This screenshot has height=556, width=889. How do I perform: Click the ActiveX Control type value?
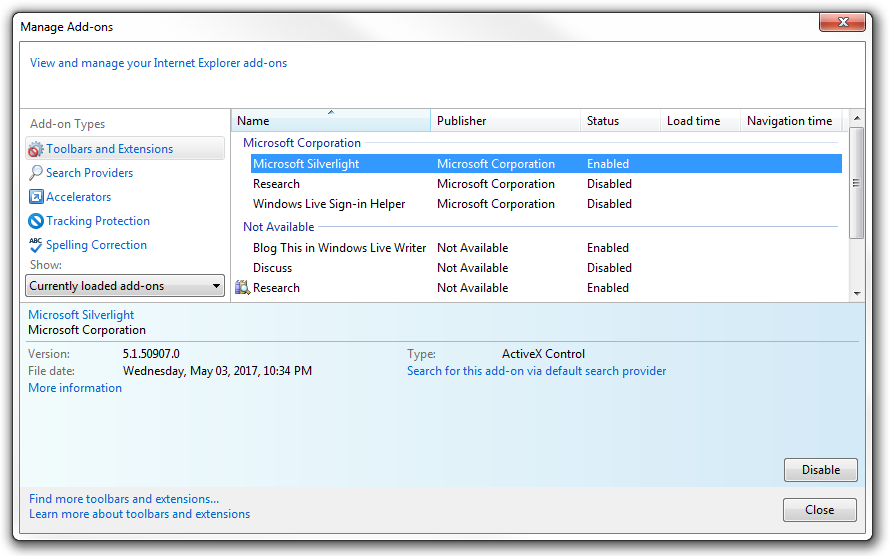(x=543, y=354)
